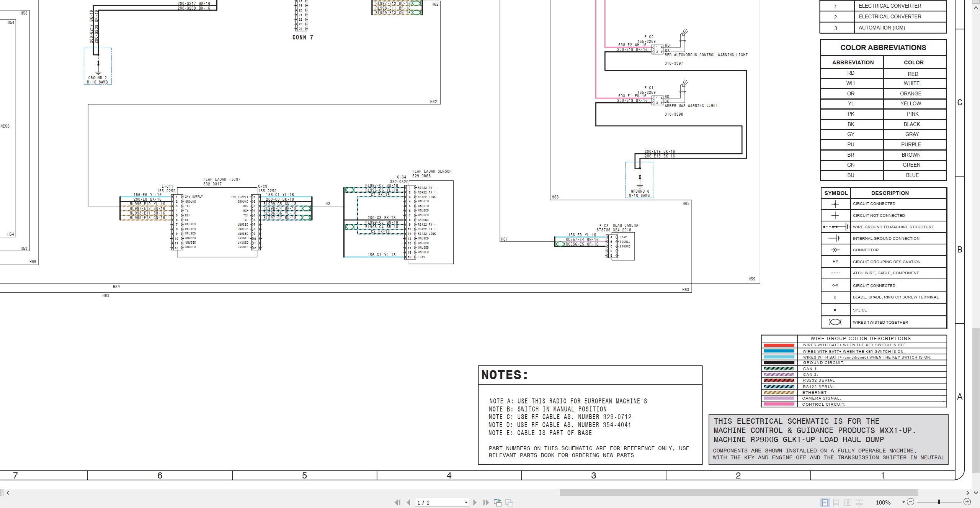Click grid column number 4
Image resolution: width=980 pixels, height=508 pixels.
click(x=449, y=475)
